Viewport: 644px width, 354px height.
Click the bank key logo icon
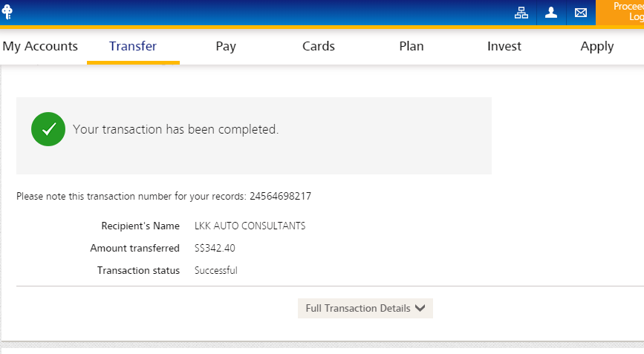[x=7, y=13]
